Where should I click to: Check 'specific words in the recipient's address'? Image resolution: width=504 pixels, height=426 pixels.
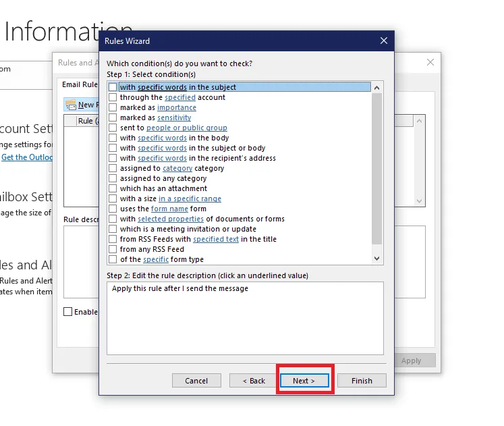coord(113,158)
